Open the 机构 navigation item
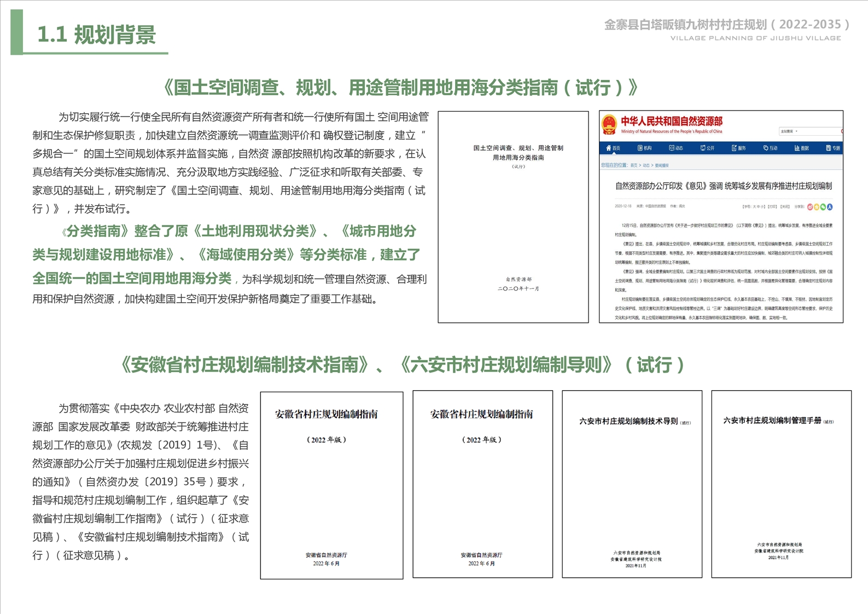Image resolution: width=868 pixels, height=614 pixels. point(644,148)
